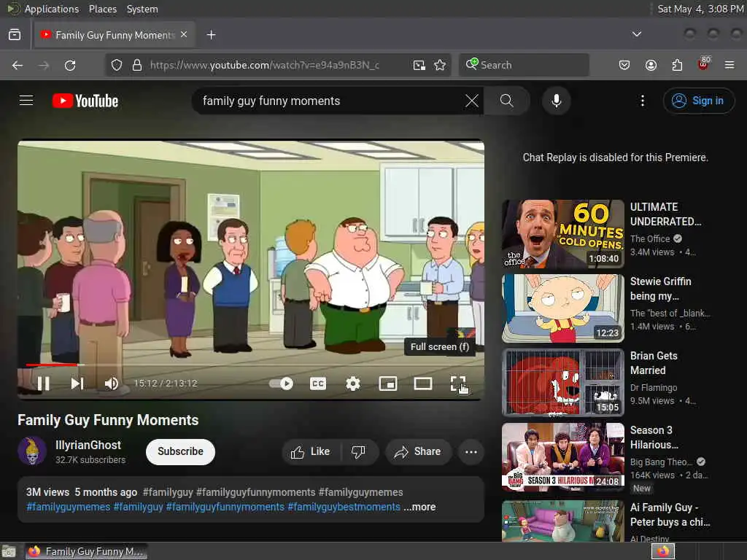Viewport: 747px width, 560px height.
Task: Open Pocket save icon
Action: tap(624, 65)
